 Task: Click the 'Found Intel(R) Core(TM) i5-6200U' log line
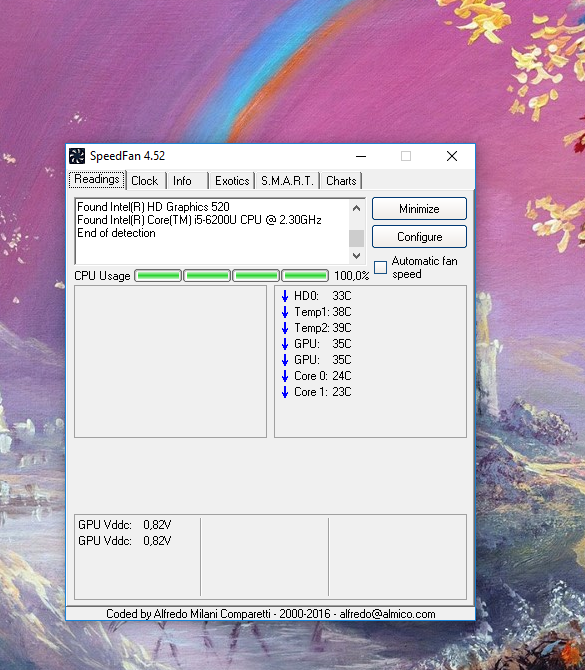[199, 220]
